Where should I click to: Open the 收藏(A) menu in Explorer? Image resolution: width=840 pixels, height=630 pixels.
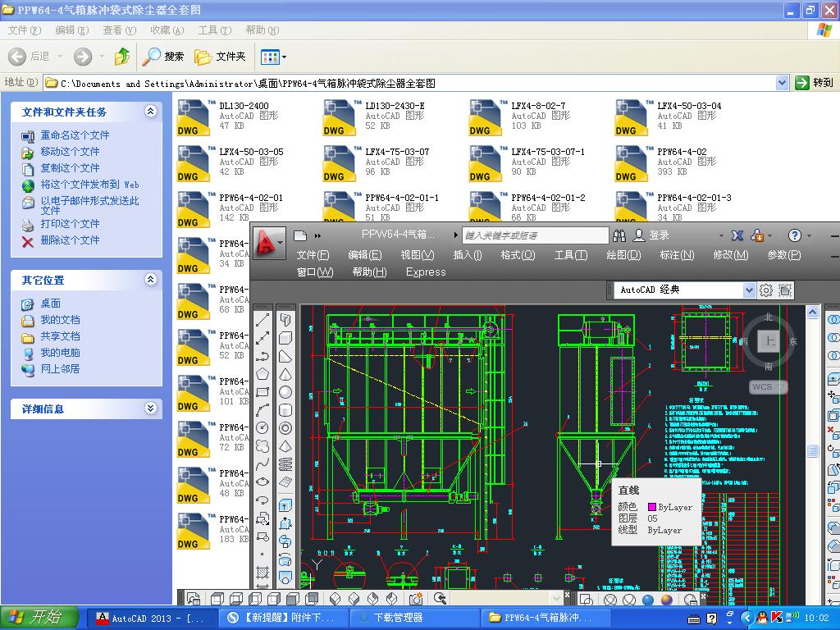coord(167,30)
